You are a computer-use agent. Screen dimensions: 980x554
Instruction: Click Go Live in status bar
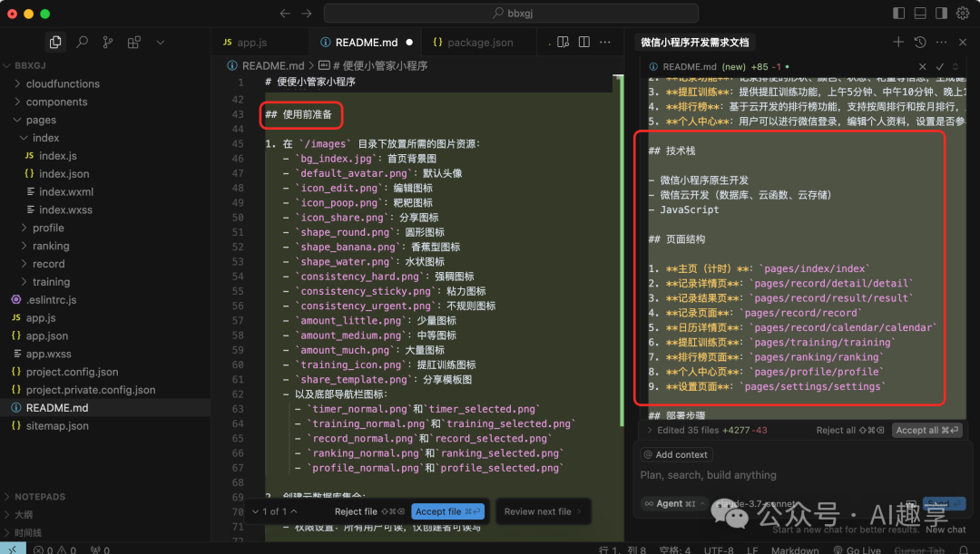857,549
